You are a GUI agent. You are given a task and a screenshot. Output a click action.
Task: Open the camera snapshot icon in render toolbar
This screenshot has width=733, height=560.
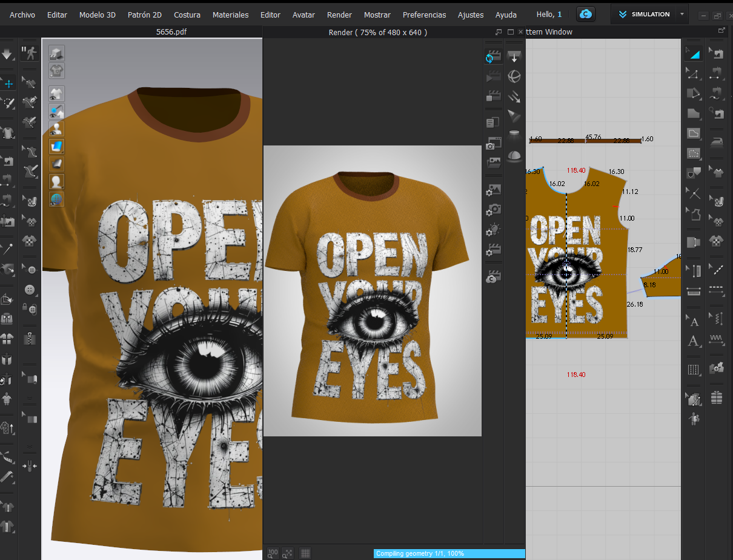493,144
